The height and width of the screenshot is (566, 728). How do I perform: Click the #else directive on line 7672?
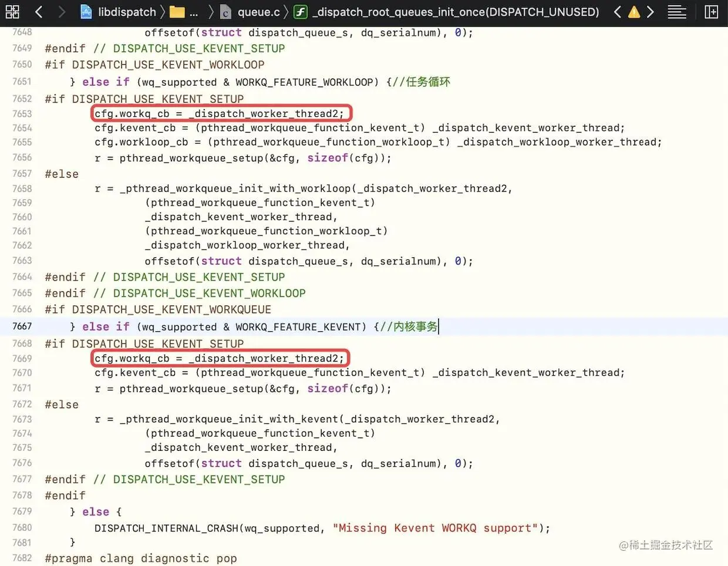(x=62, y=405)
